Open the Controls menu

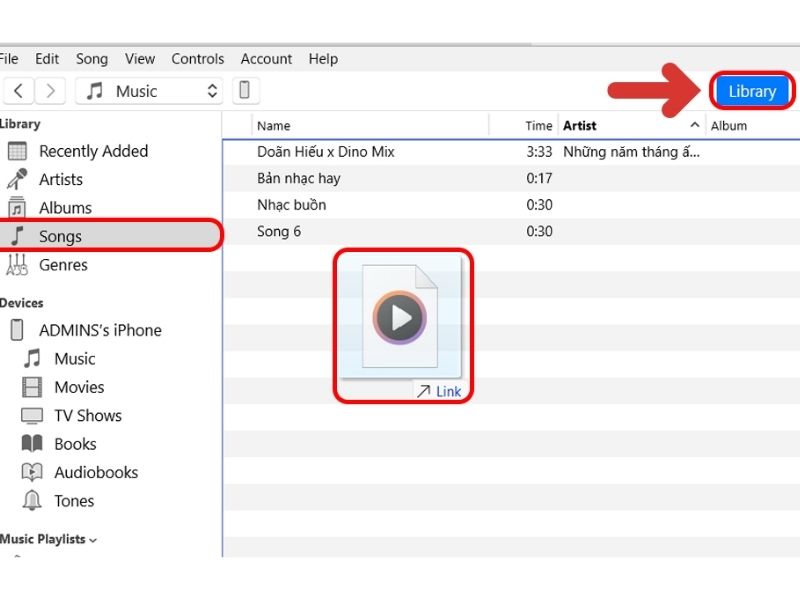point(197,59)
